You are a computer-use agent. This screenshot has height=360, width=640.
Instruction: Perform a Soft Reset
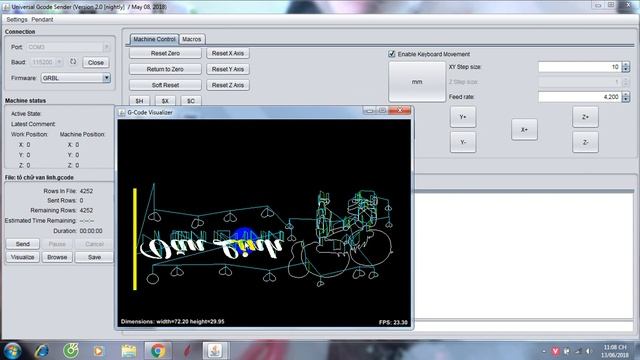[x=165, y=85]
